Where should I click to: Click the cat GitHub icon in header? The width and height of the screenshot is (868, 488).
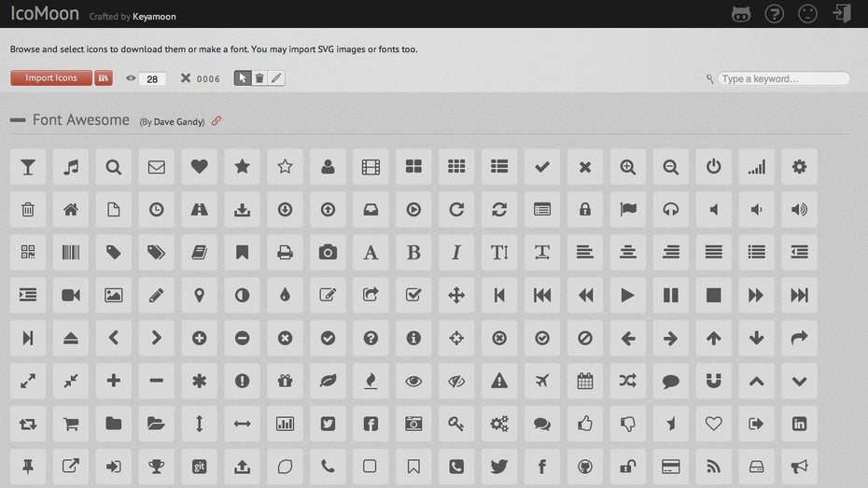[x=741, y=14]
